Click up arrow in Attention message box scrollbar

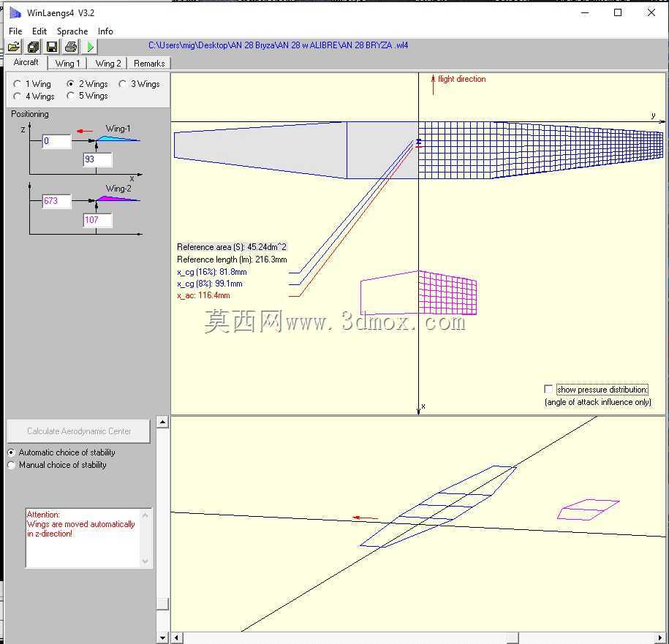(x=145, y=515)
